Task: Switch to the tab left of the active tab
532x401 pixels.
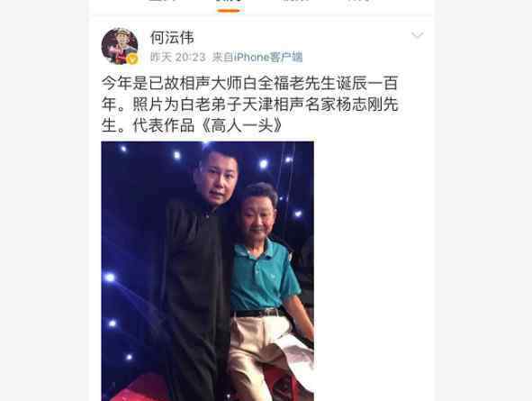Action: point(163,2)
